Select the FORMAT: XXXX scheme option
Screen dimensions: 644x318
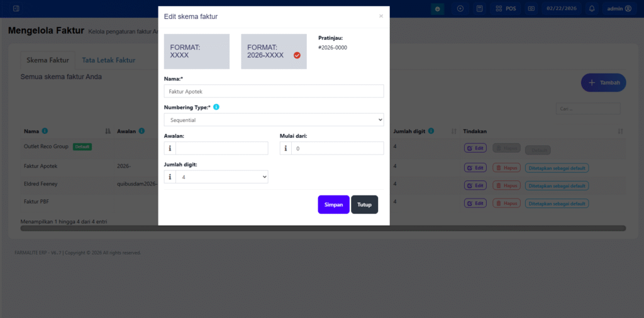point(196,52)
